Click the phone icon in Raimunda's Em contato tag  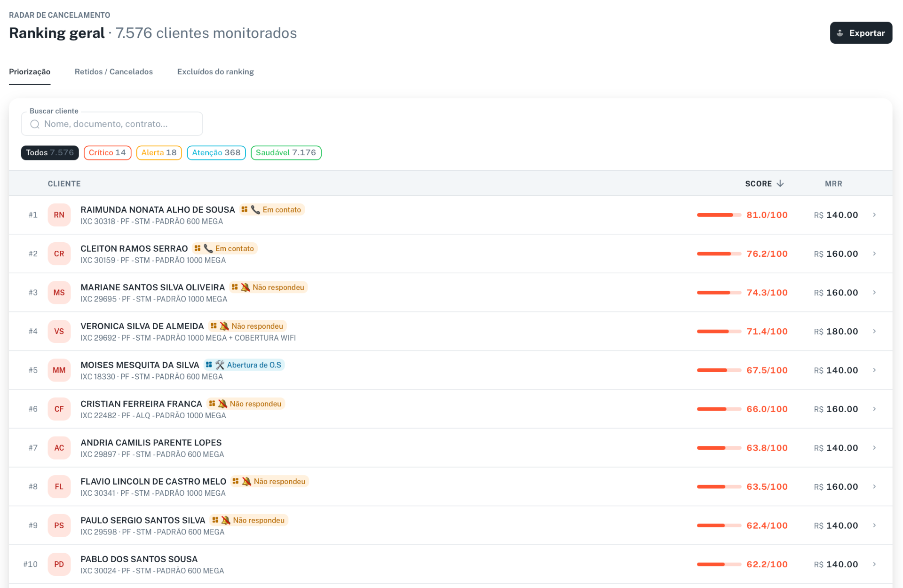(x=255, y=210)
